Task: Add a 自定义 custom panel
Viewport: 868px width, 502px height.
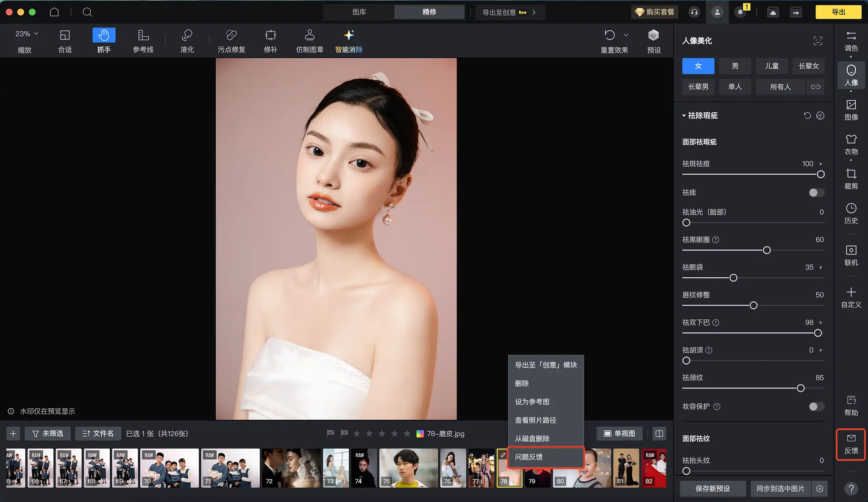Action: pos(851,298)
